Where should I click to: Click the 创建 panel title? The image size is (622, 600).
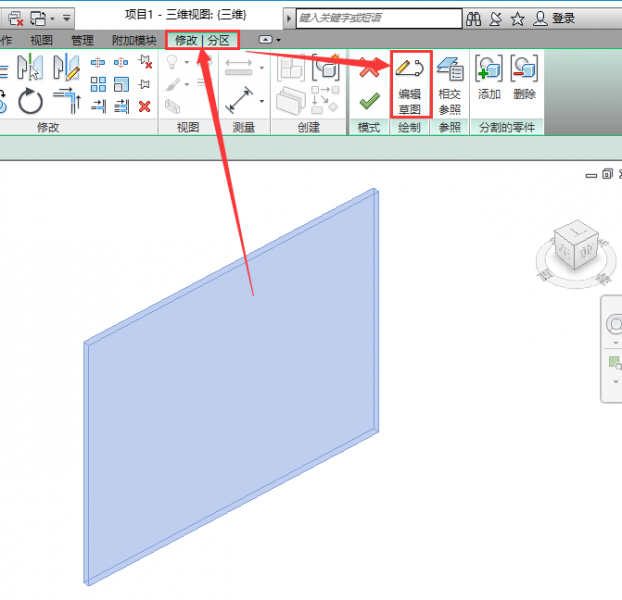tap(309, 127)
